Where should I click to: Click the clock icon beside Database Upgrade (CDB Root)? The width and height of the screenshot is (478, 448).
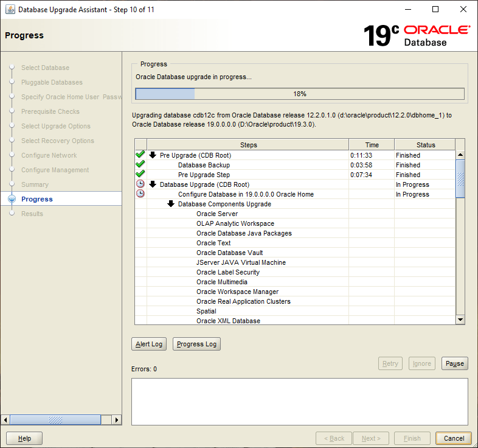click(x=140, y=184)
